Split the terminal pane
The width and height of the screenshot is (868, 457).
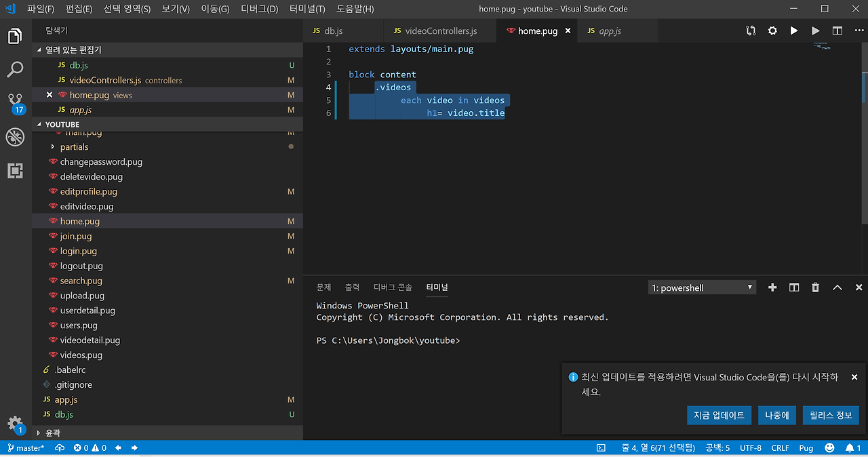(794, 287)
